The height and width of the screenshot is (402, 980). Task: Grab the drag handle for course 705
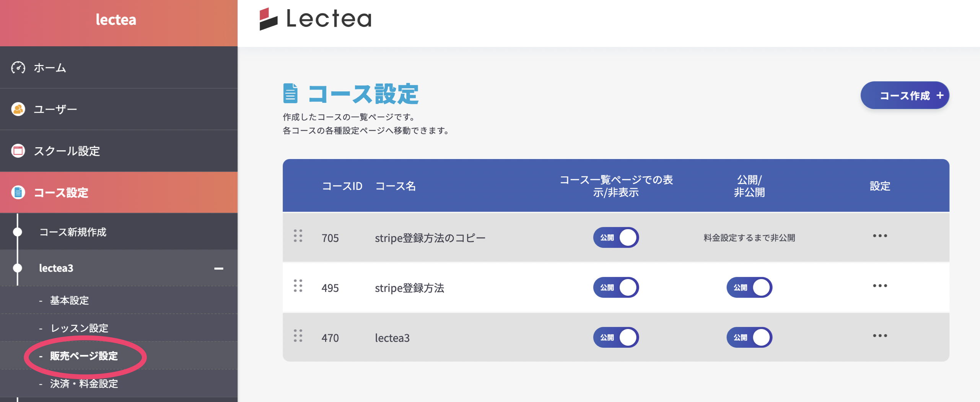pos(298,236)
